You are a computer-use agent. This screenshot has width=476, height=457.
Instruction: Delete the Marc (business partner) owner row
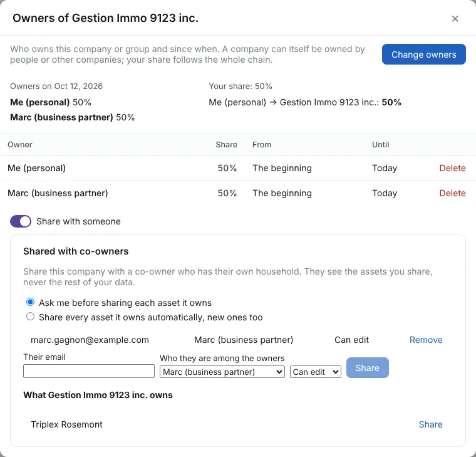[x=452, y=193]
